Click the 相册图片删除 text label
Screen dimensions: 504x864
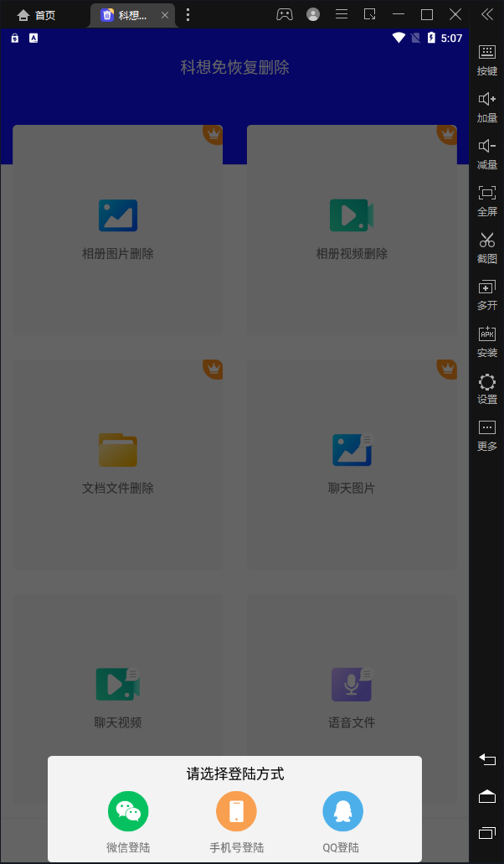click(118, 254)
